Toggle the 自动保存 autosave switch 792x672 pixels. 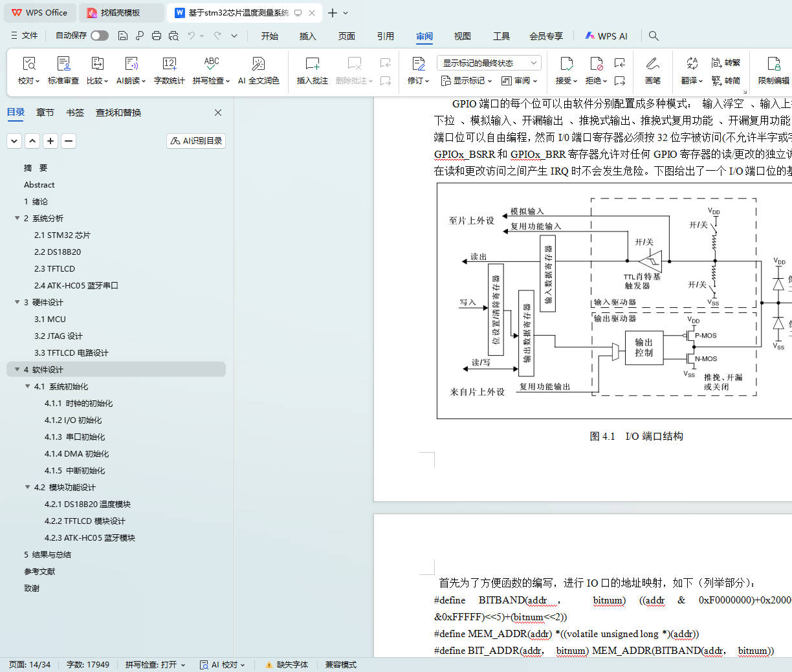coord(100,36)
